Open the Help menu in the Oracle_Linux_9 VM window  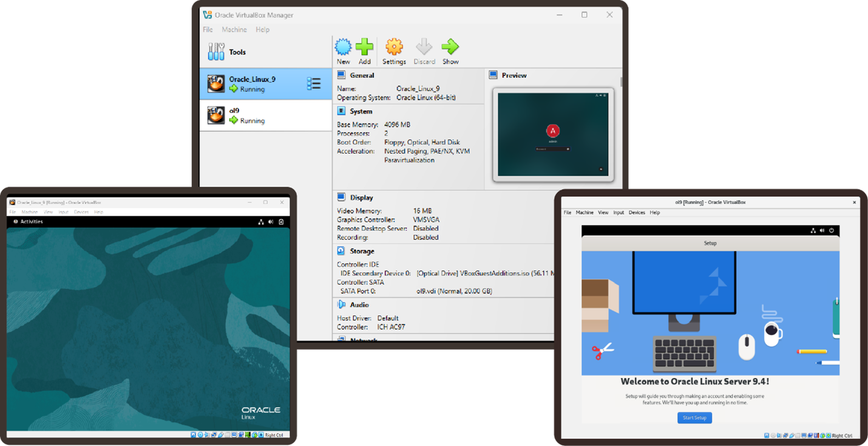point(99,212)
